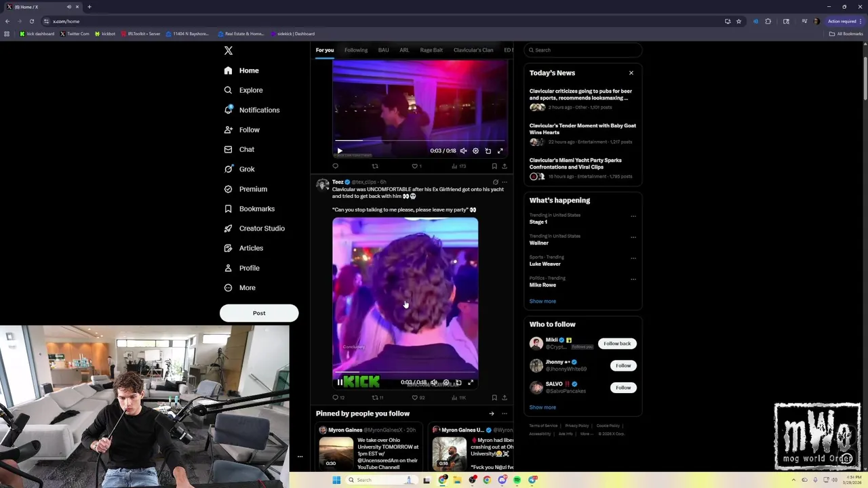This screenshot has height=488, width=868.
Task: Open the Articles page
Action: (243, 248)
